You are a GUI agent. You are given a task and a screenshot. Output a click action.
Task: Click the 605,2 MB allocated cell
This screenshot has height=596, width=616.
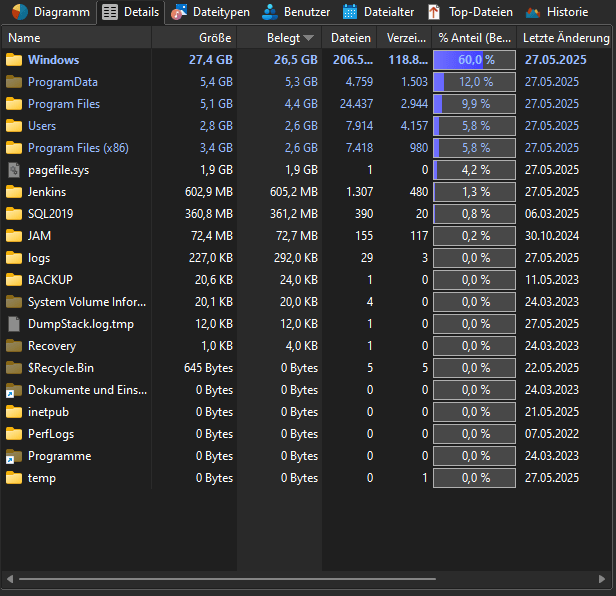pos(294,192)
